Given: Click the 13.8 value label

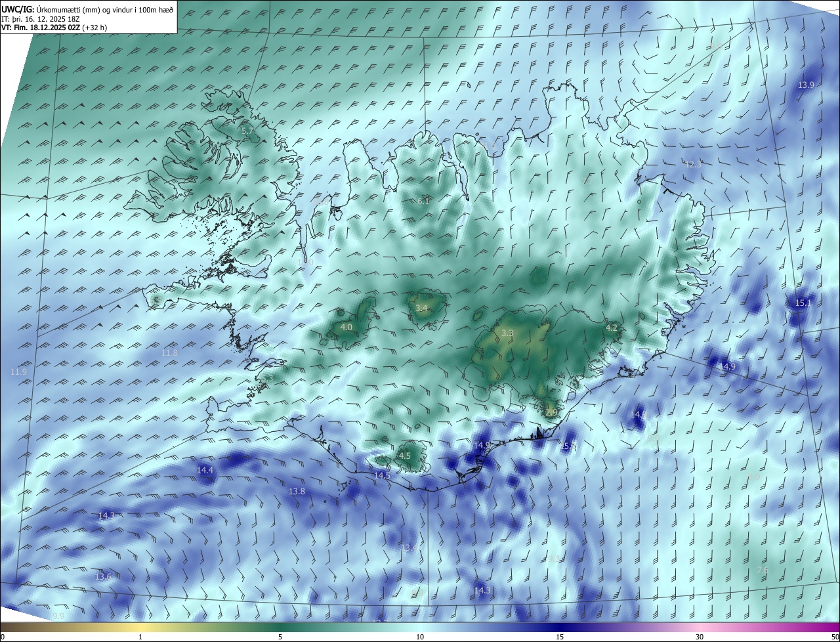Looking at the screenshot, I should coord(297,492).
